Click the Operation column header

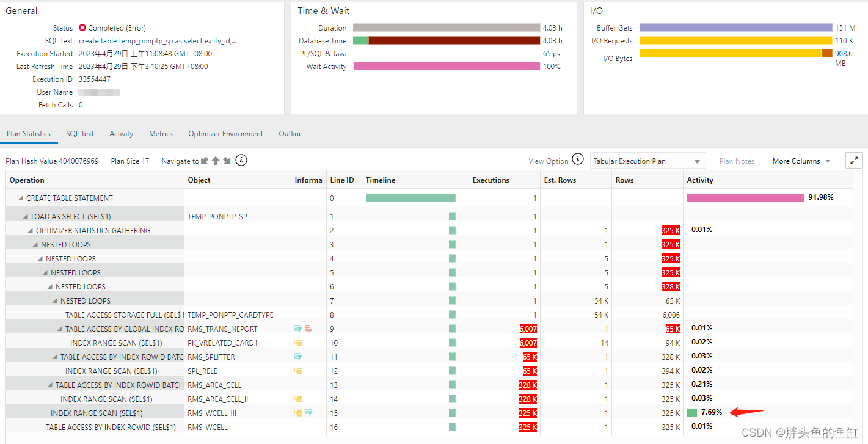tap(95, 180)
